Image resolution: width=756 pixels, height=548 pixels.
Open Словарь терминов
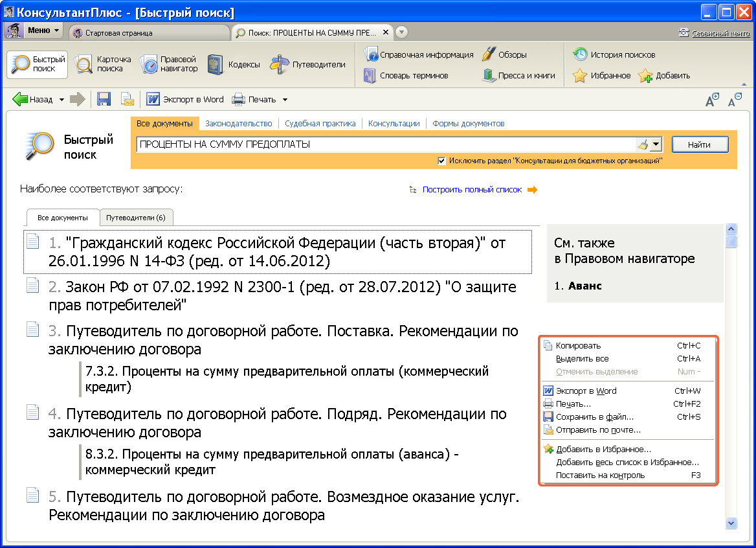(406, 75)
